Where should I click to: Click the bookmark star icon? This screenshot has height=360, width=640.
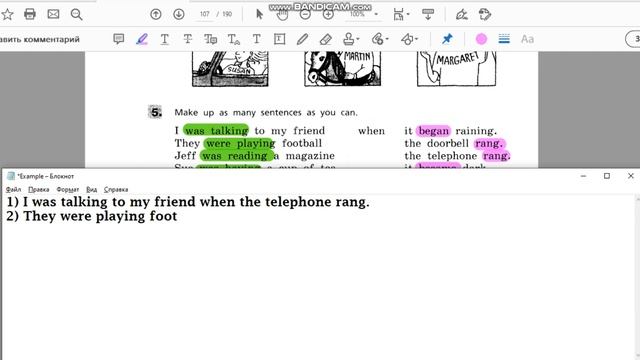[x=7, y=14]
